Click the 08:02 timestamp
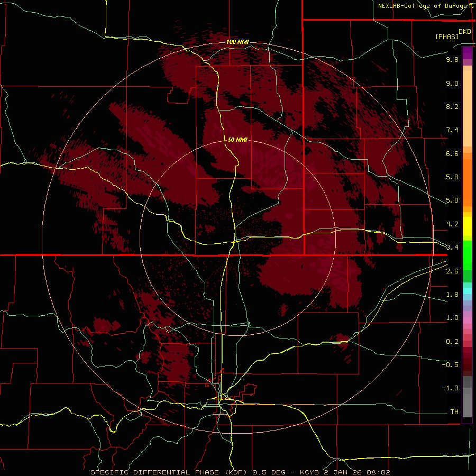476x476 pixels. pos(378,472)
